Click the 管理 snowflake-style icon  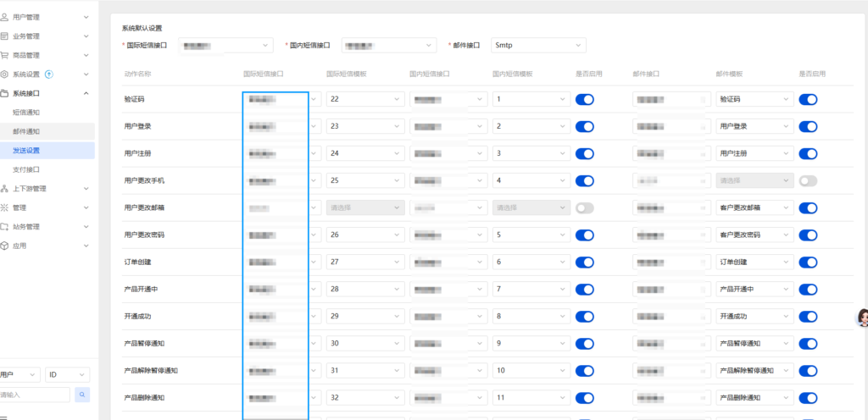(x=4, y=207)
